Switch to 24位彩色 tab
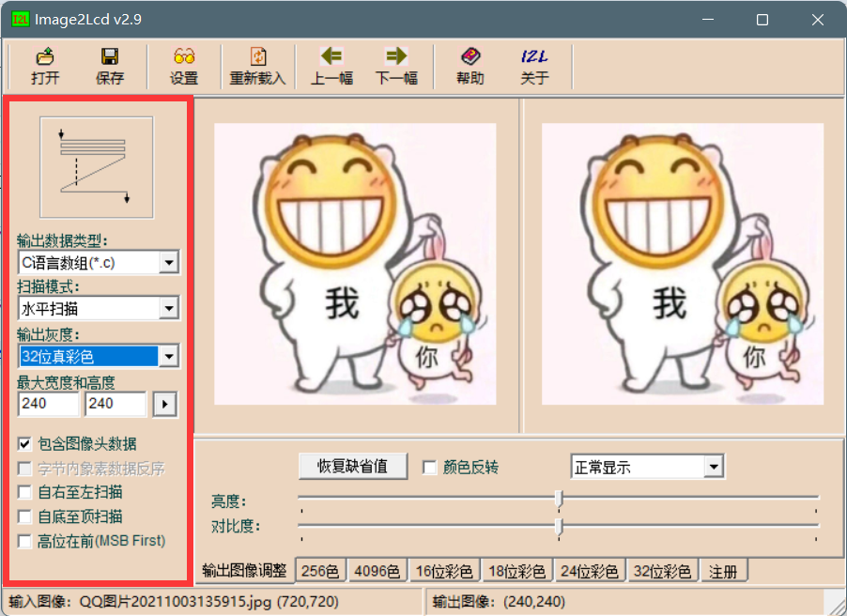This screenshot has height=616, width=847. click(590, 571)
